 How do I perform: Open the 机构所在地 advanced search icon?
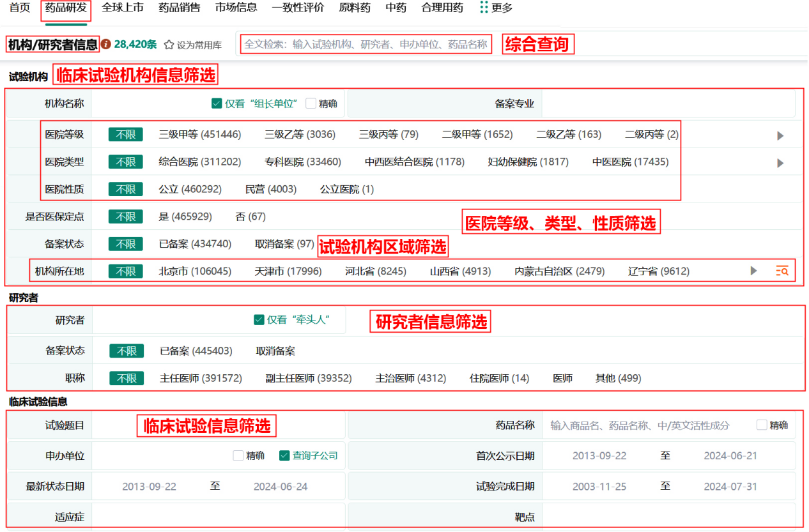tap(782, 271)
